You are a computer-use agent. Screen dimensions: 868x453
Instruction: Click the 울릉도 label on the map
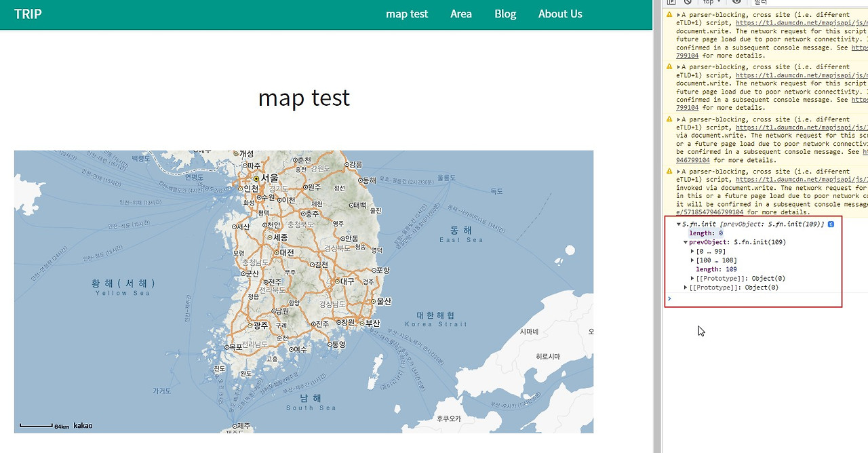click(447, 178)
